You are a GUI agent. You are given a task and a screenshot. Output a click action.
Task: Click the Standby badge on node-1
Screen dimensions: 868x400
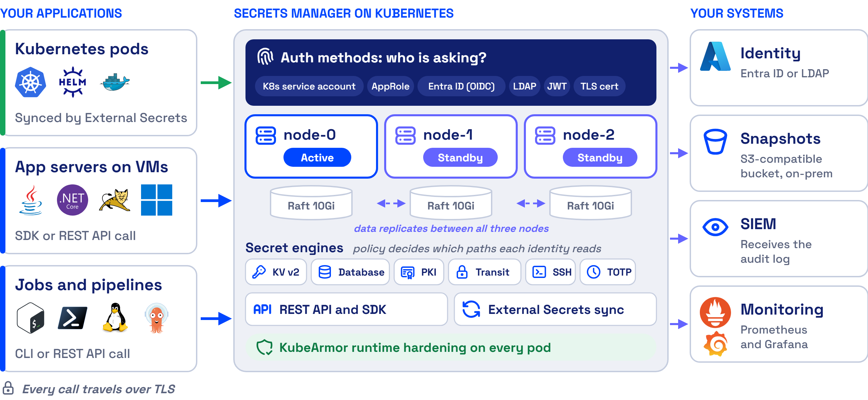pos(460,157)
